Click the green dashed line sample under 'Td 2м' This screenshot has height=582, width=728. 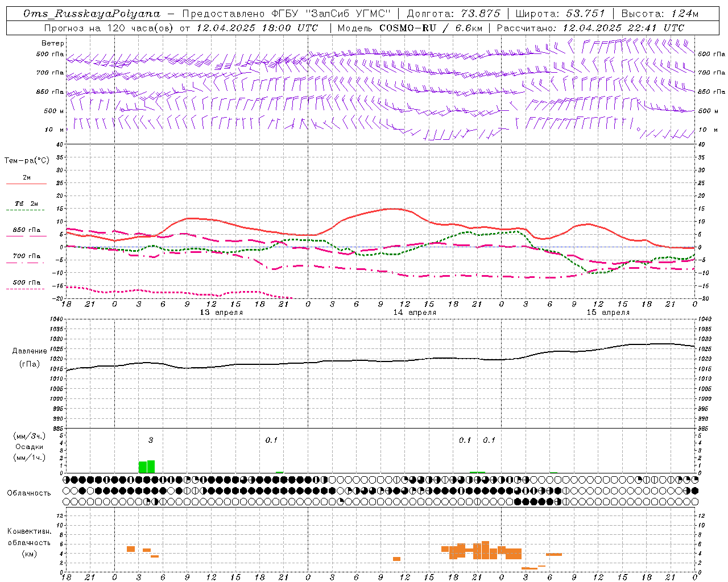(25, 210)
